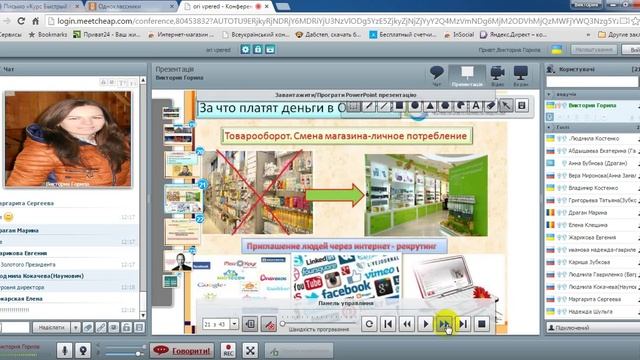
Task: Click the slide 22 thumbnail
Action: [182, 231]
